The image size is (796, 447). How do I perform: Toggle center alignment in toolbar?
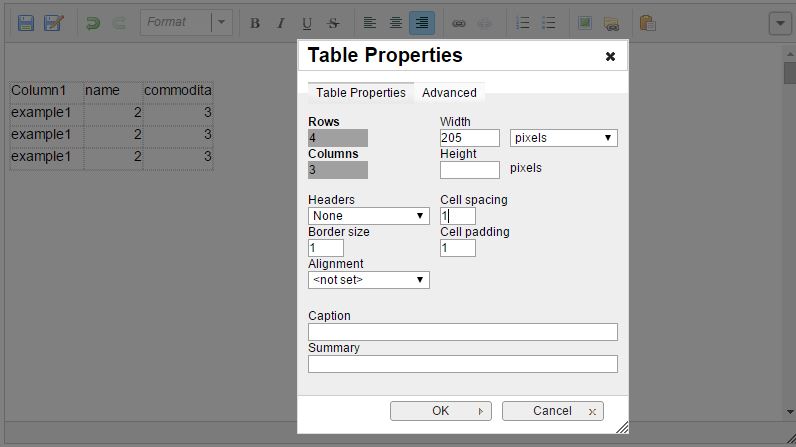pos(396,23)
